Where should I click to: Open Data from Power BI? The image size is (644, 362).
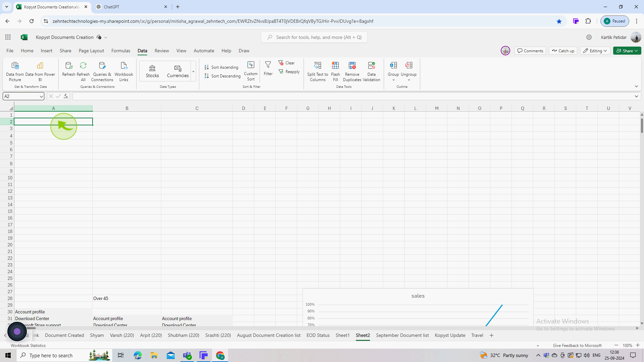click(40, 71)
